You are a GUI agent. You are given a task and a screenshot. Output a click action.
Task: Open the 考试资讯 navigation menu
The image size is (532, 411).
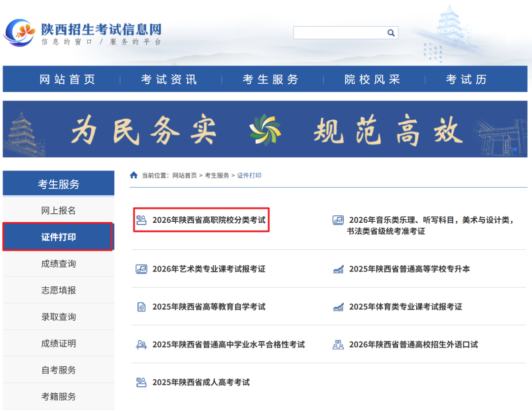pyautogui.click(x=167, y=79)
